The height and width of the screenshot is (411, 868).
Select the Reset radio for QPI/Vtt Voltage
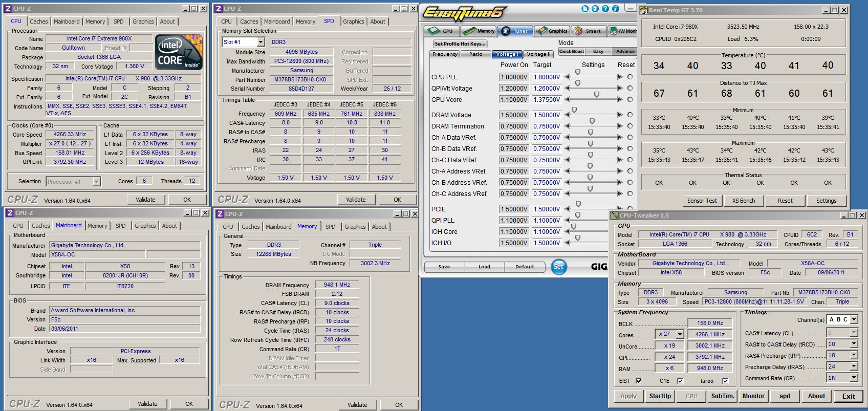tap(630, 88)
